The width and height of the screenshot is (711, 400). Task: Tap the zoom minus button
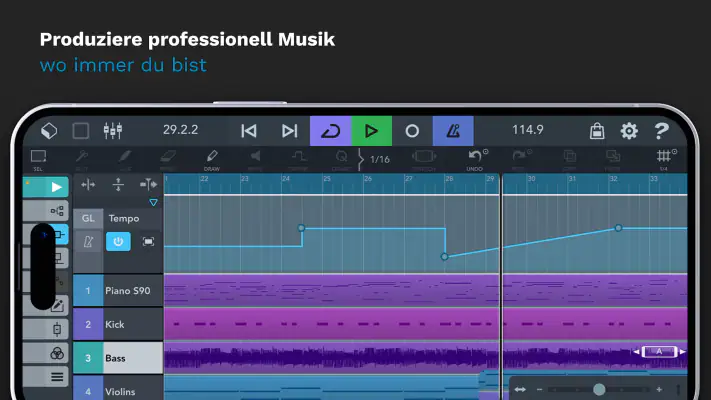coord(539,389)
